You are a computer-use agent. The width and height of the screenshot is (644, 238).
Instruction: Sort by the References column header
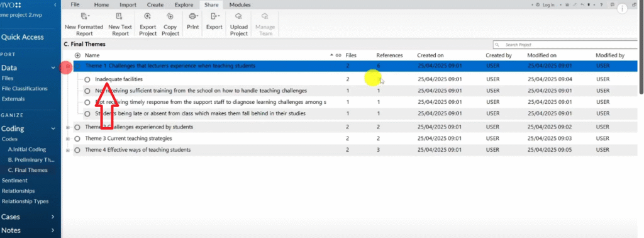click(389, 55)
